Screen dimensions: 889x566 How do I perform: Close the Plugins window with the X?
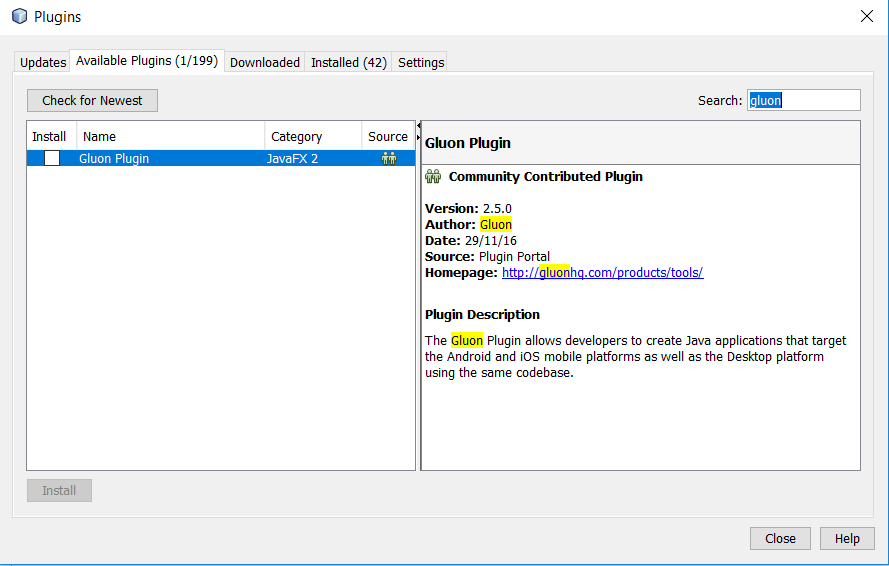(866, 17)
